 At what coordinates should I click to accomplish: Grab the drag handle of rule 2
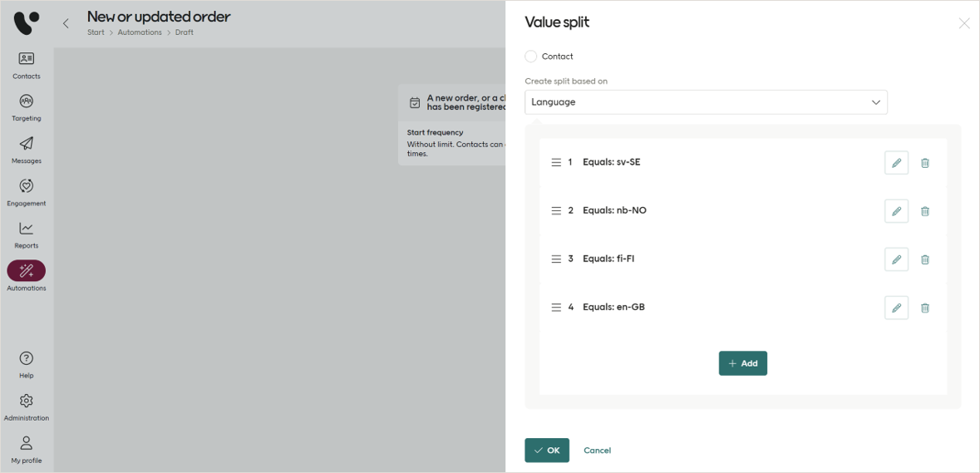(556, 210)
